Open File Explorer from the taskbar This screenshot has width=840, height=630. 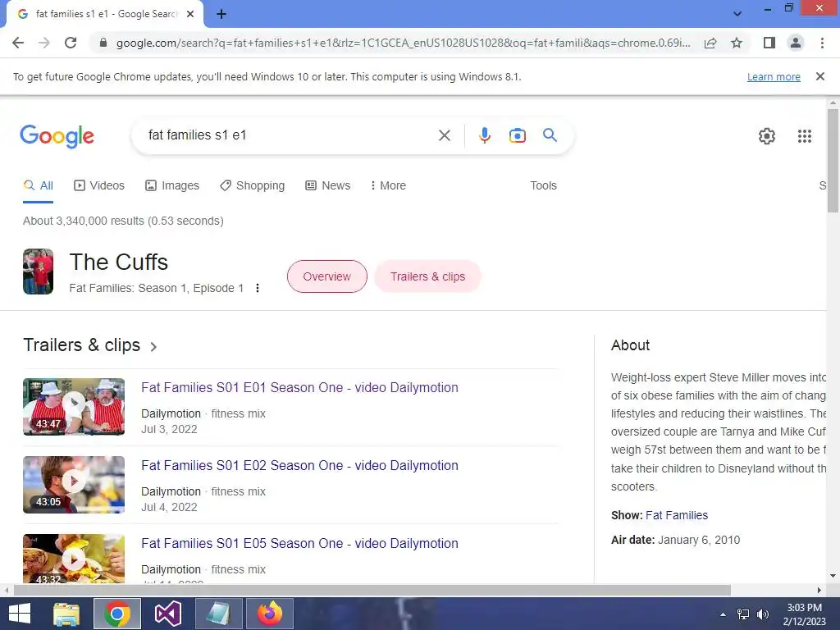(66, 614)
